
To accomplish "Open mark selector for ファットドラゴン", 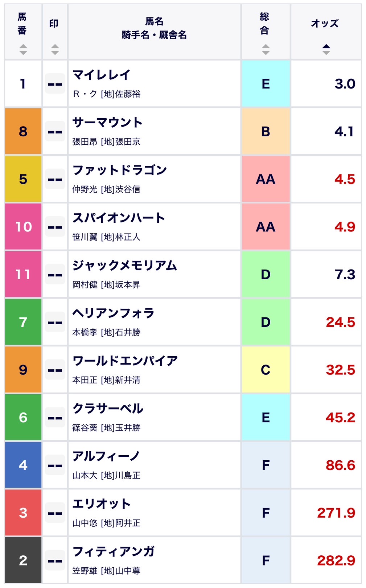I will pos(55,179).
